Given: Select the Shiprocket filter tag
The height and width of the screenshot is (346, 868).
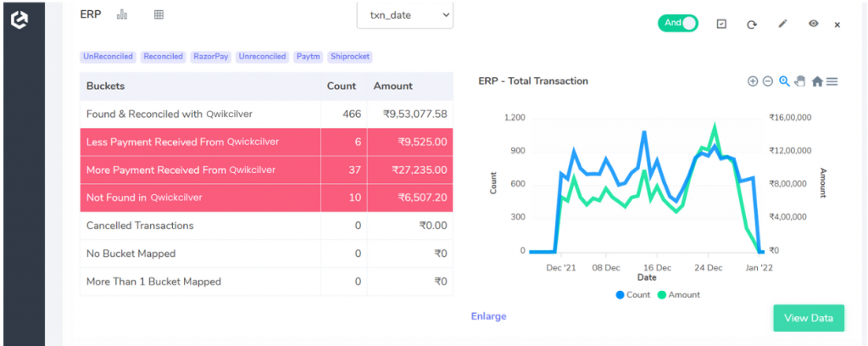Looking at the screenshot, I should (350, 57).
